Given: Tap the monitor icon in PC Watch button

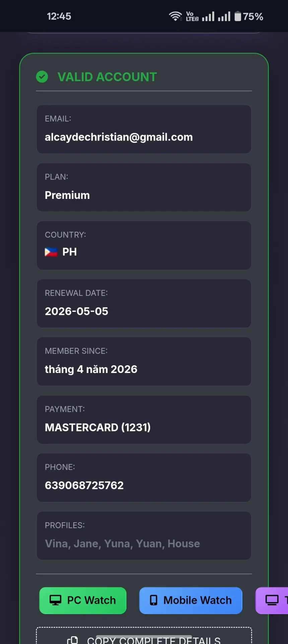Looking at the screenshot, I should click(x=55, y=600).
